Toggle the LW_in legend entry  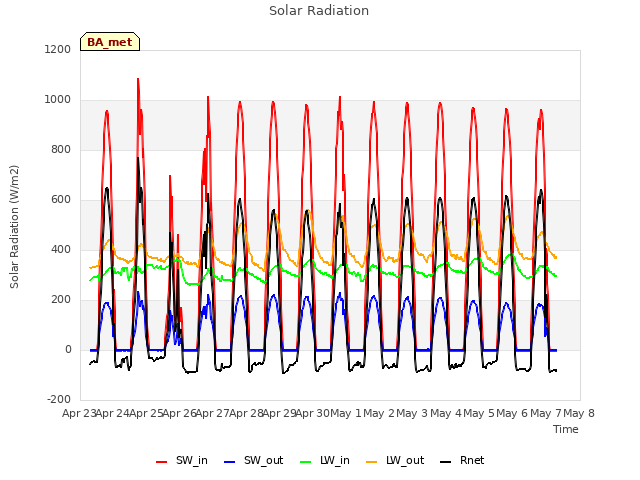(325, 460)
